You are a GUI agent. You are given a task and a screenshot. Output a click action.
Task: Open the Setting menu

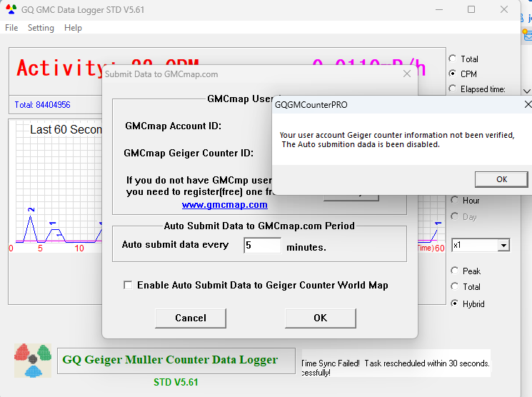point(41,27)
